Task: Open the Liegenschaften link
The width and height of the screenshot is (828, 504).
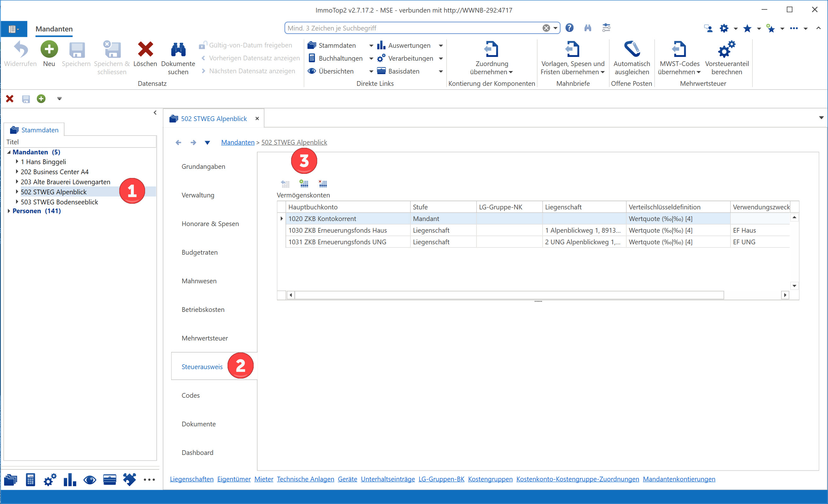Action: (192, 479)
